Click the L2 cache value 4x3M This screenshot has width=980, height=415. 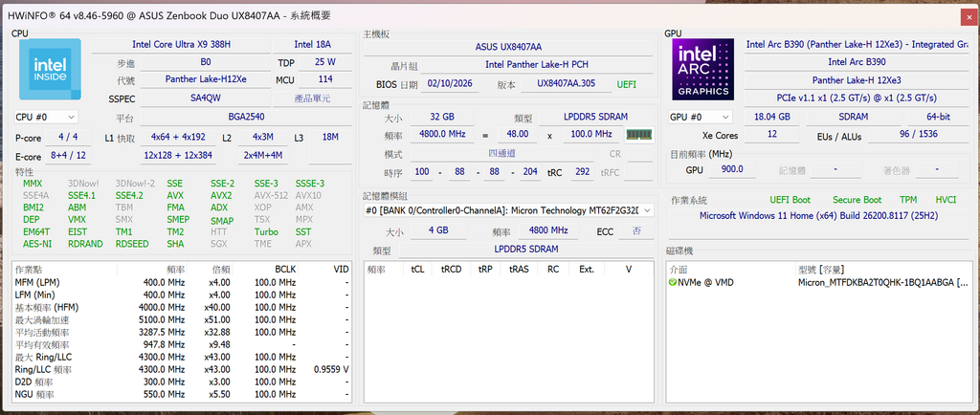pos(262,137)
